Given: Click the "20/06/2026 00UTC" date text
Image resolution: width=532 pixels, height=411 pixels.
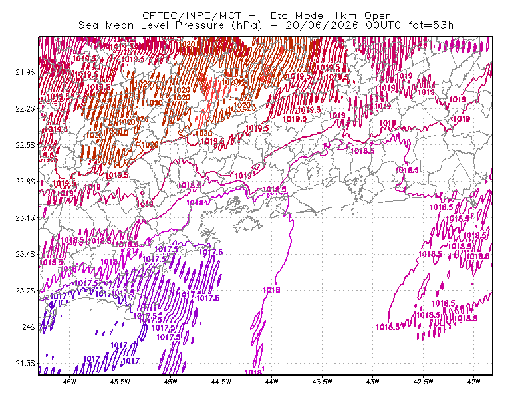Looking at the screenshot, I should 343,25.
